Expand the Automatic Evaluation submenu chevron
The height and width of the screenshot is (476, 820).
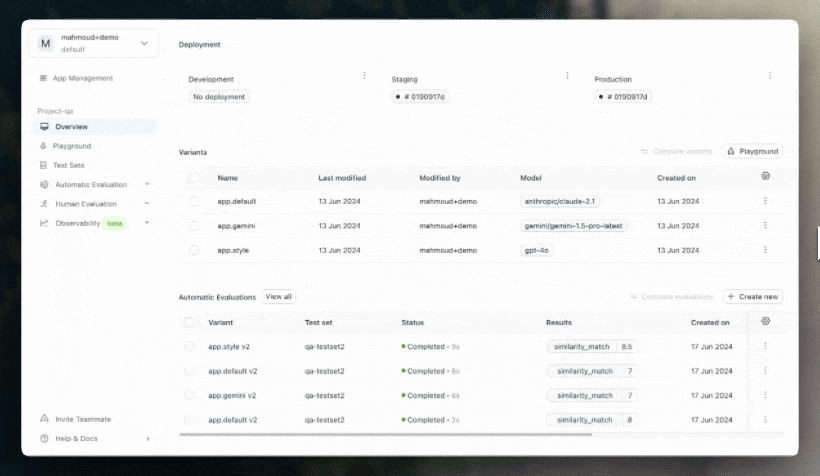point(147,184)
